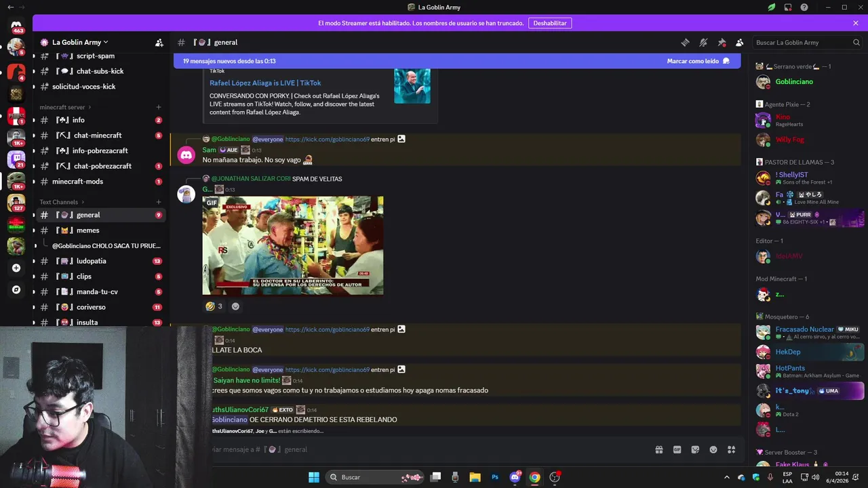Open the TikTok embed thumbnail image

click(x=412, y=86)
